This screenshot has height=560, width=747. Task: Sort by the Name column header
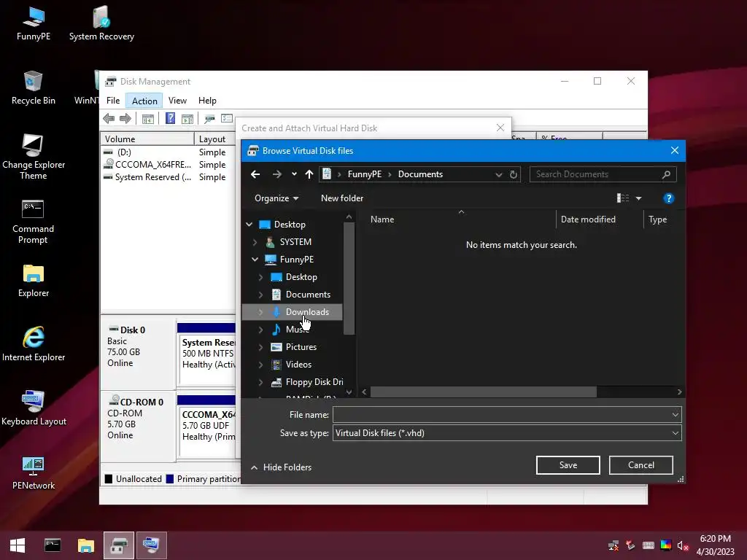click(x=382, y=219)
